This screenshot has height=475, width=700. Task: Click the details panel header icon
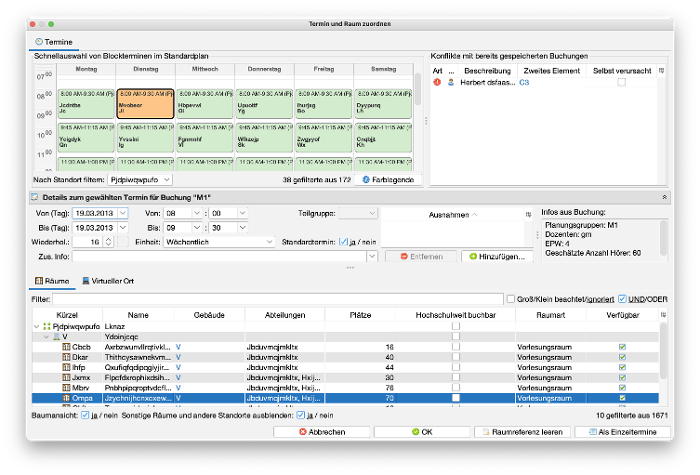(36, 197)
